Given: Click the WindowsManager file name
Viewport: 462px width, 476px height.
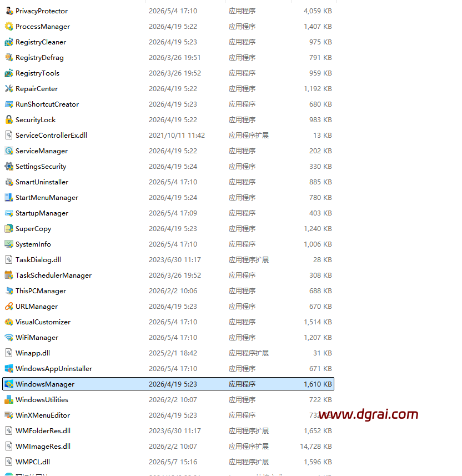Looking at the screenshot, I should tap(45, 384).
